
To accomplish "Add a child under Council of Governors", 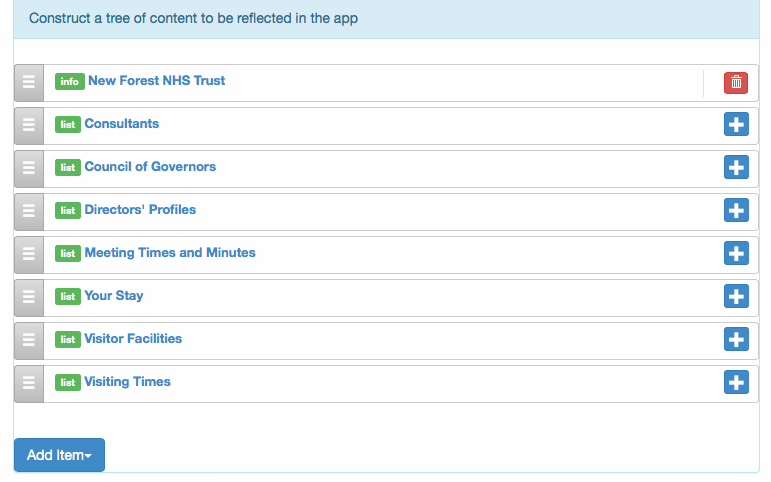I will 736,167.
